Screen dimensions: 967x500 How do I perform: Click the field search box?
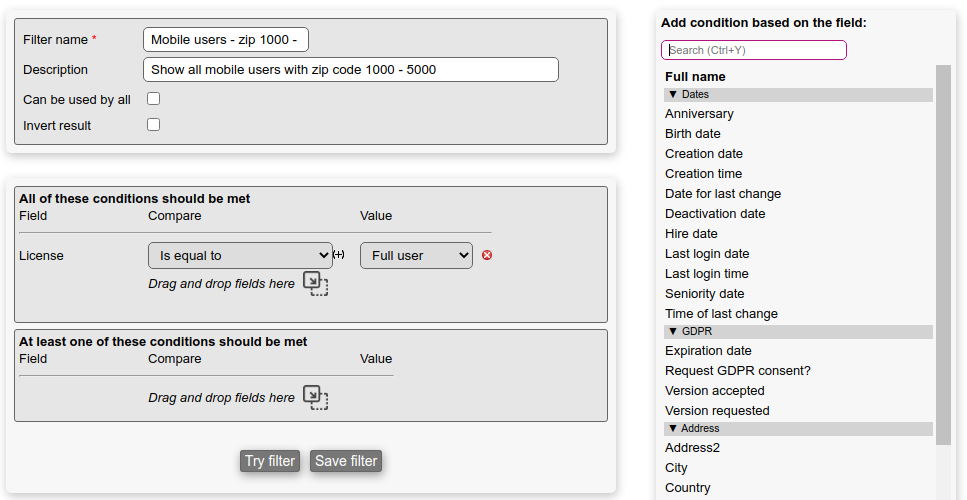[753, 50]
